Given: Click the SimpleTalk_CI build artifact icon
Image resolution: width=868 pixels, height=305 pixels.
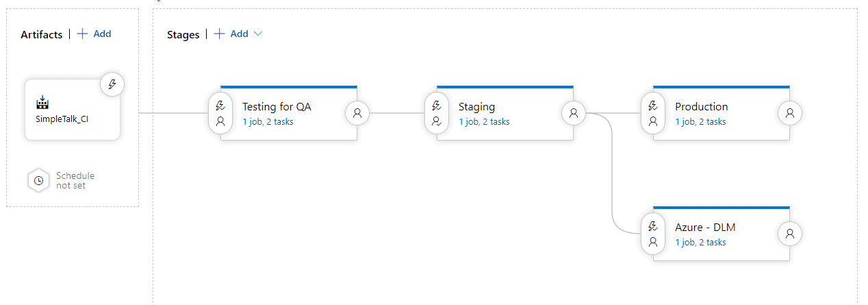Looking at the screenshot, I should [x=42, y=103].
